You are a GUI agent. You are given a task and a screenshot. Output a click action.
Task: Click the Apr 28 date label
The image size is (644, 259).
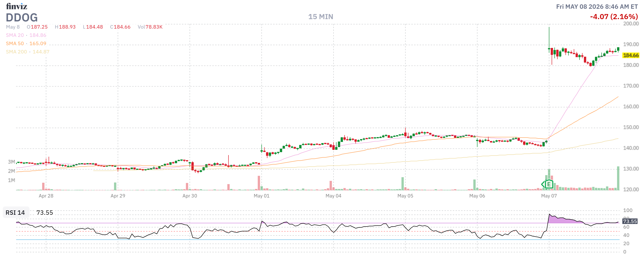46,196
